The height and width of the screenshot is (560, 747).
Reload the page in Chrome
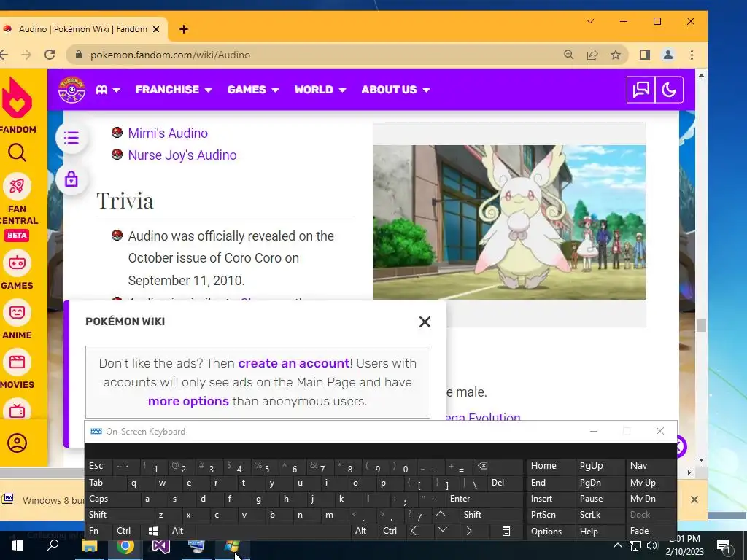pos(50,55)
